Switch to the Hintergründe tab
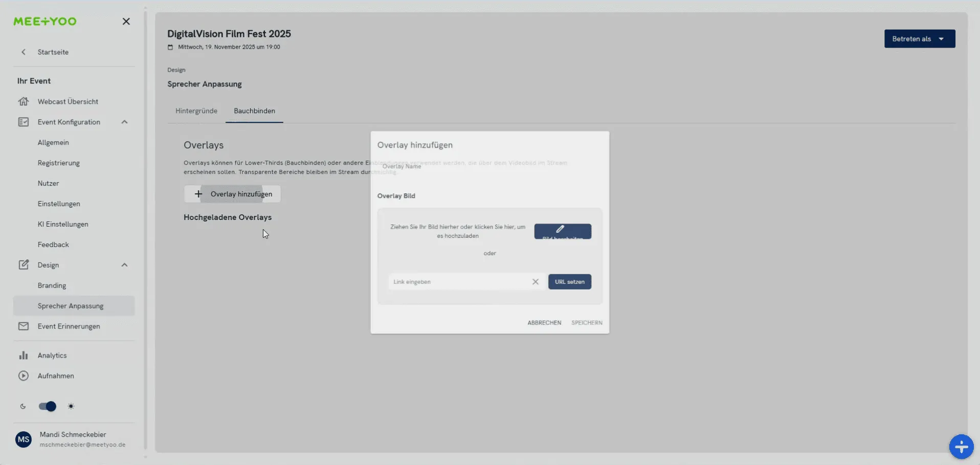Image resolution: width=980 pixels, height=465 pixels. (x=196, y=110)
